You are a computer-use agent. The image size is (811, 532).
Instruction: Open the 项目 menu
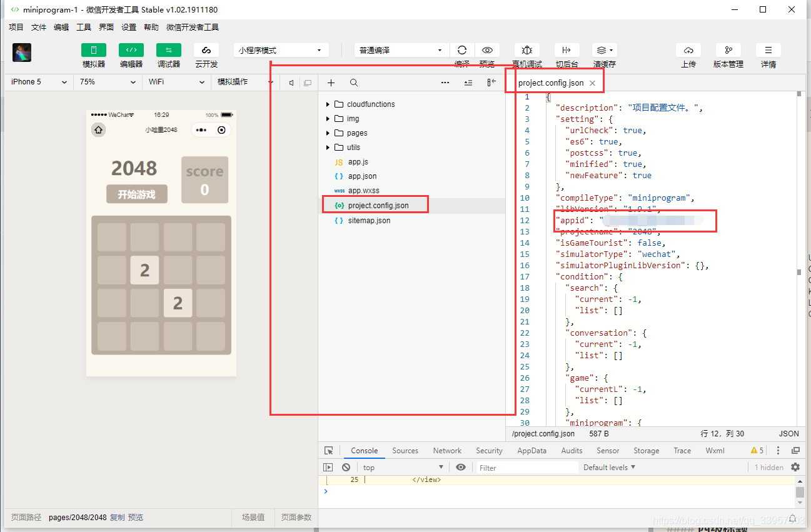coord(16,28)
